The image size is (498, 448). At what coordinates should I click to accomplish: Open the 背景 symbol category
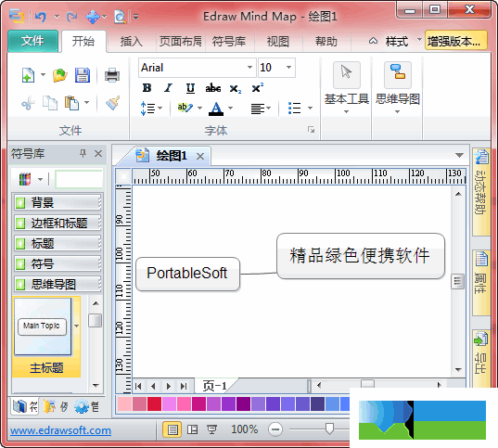click(57, 202)
